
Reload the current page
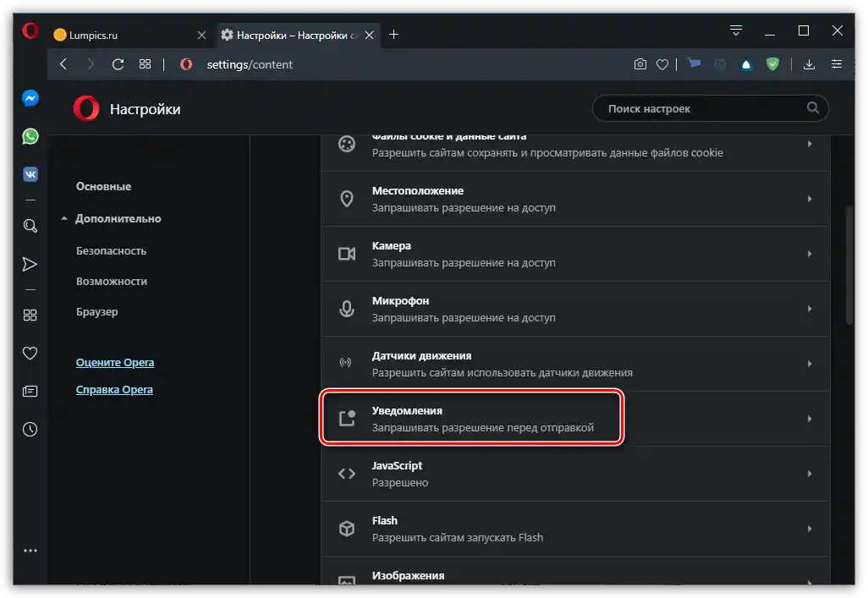coord(118,64)
